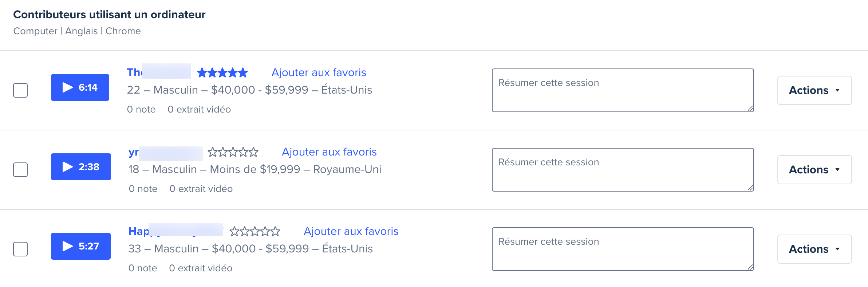Open Actions dropdown for the 5:27 session
Screen dimensions: 868x287
814,249
